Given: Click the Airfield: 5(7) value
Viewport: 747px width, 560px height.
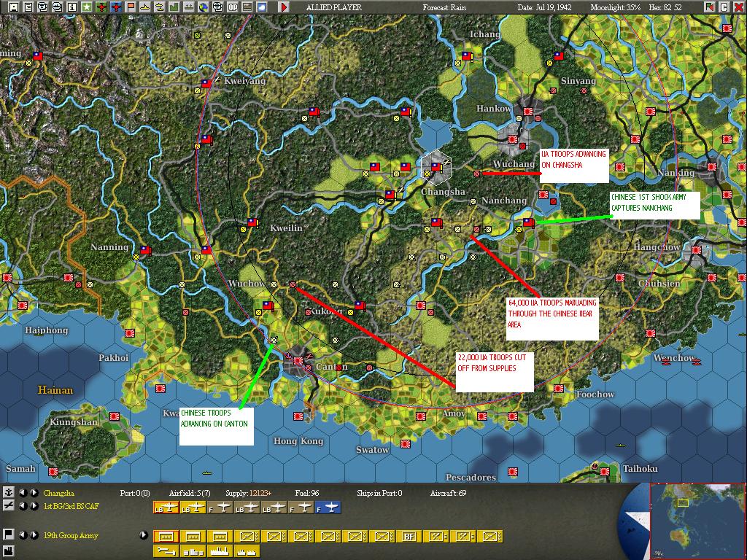Looking at the screenshot, I should click(x=190, y=493).
